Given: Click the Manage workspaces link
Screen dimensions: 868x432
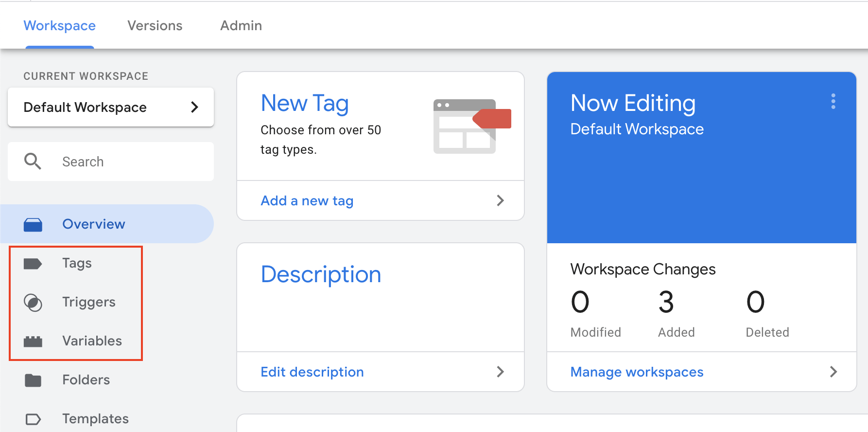Looking at the screenshot, I should [637, 372].
